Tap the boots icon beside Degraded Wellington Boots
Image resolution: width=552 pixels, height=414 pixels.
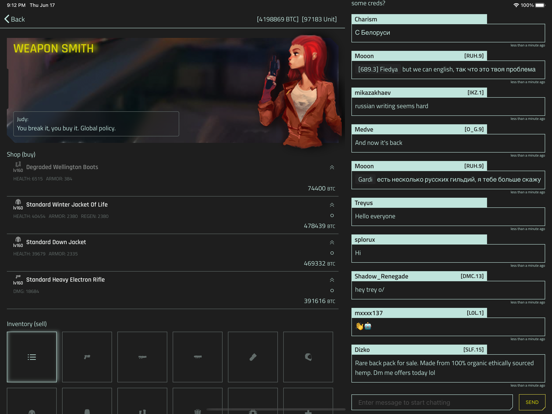[18, 164]
